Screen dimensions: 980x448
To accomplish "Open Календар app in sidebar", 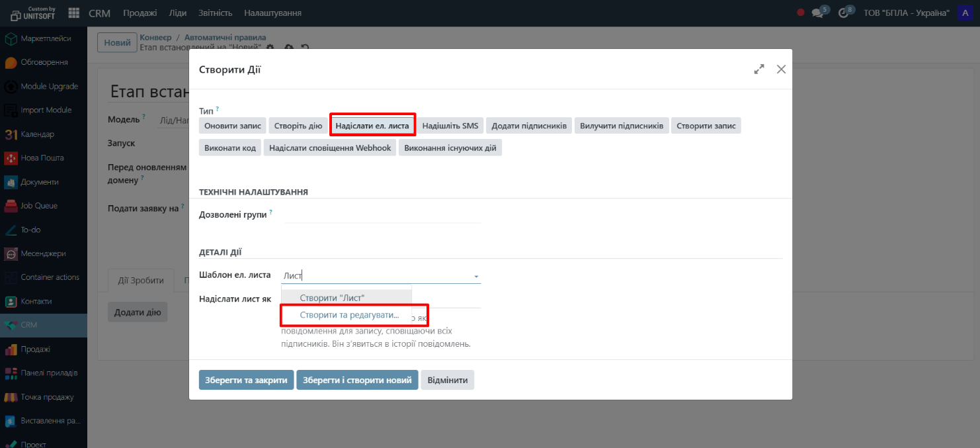I will [38, 134].
